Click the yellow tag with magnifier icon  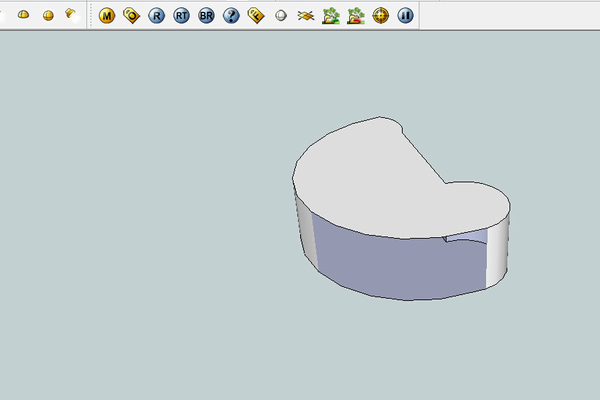coord(131,16)
